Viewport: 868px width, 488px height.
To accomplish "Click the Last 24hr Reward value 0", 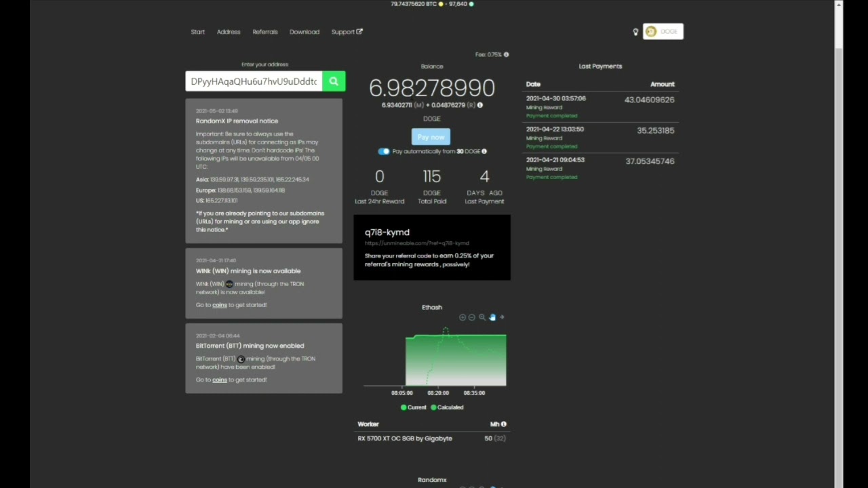I will 380,177.
